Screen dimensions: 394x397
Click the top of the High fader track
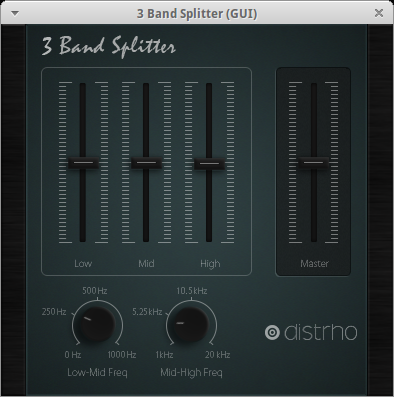(209, 86)
